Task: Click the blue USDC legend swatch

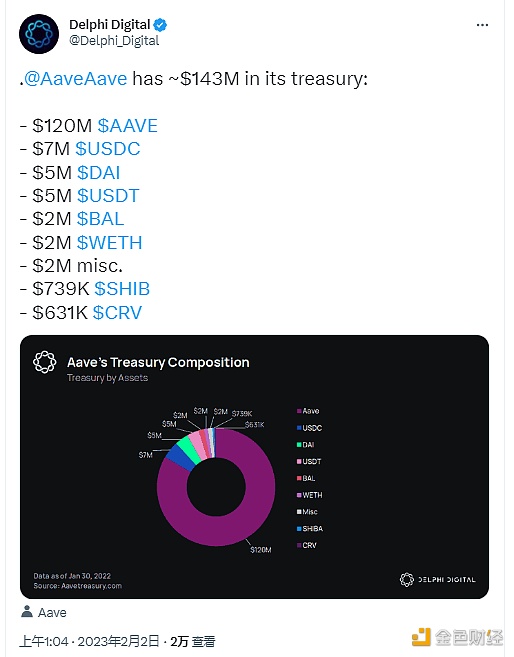Action: (x=299, y=428)
